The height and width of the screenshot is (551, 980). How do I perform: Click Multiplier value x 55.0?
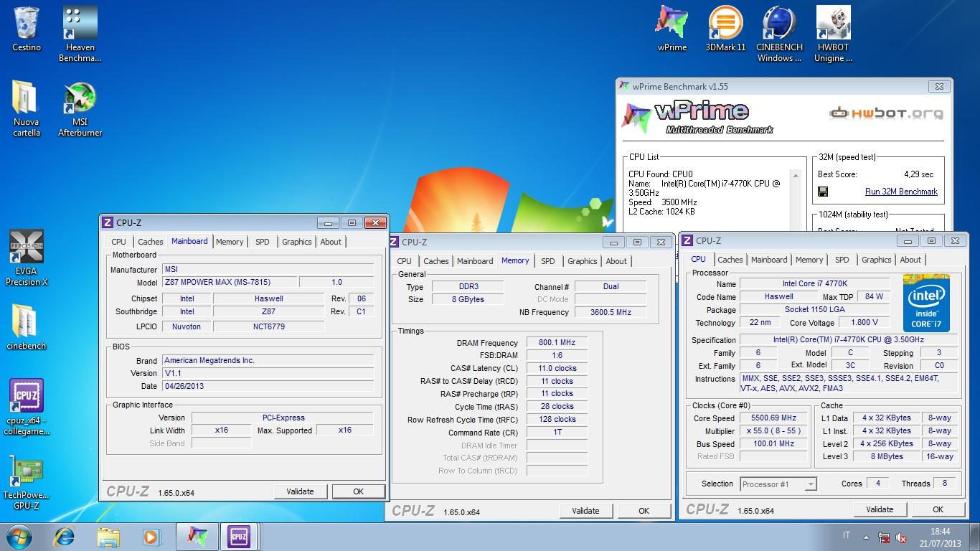pyautogui.click(x=775, y=431)
